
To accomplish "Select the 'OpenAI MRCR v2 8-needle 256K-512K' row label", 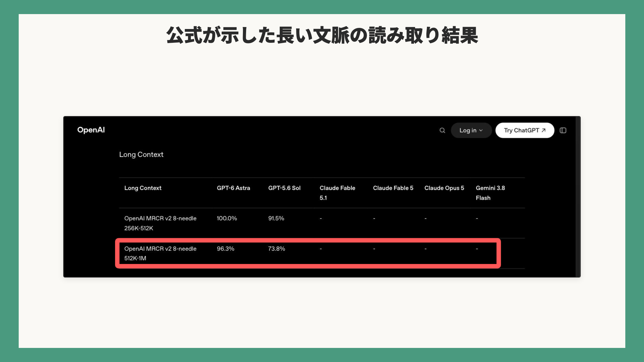I will (x=160, y=223).
